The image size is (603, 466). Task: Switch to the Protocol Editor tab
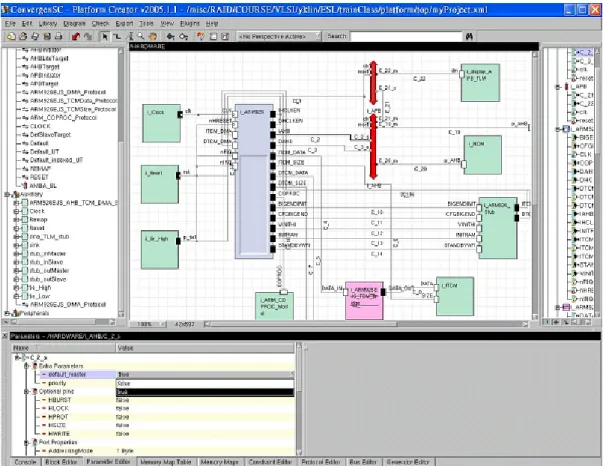click(x=321, y=462)
